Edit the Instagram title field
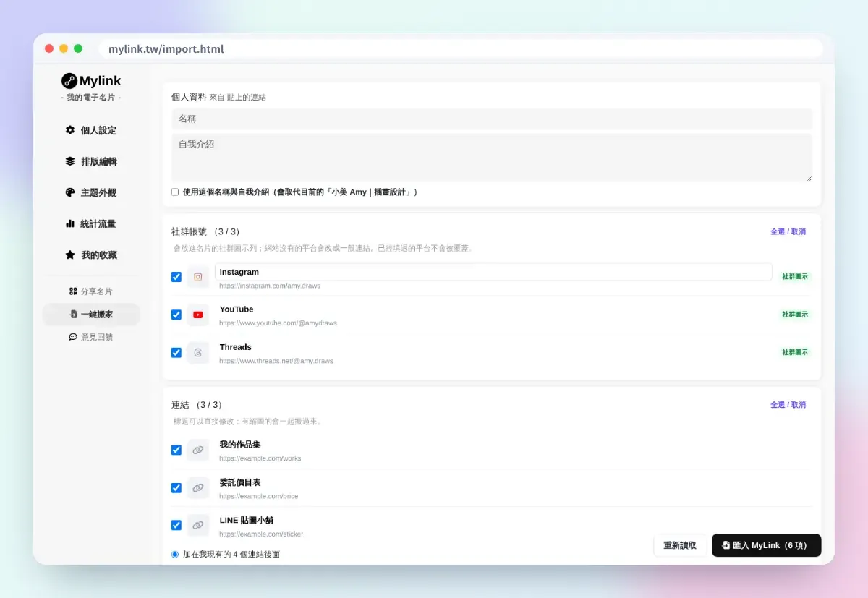868x598 pixels. click(494, 272)
